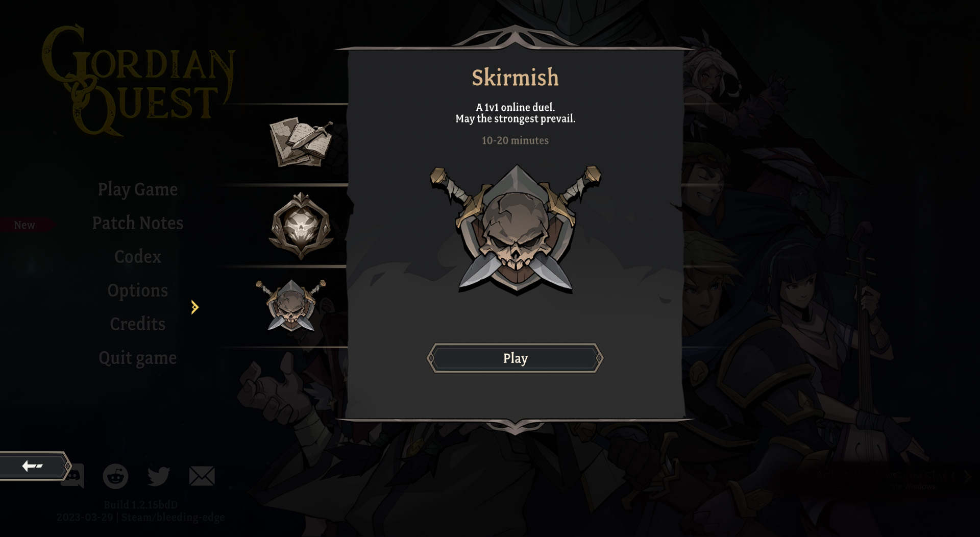Click the yellow chevron selection arrow
Screen dimensions: 980x537
194,307
